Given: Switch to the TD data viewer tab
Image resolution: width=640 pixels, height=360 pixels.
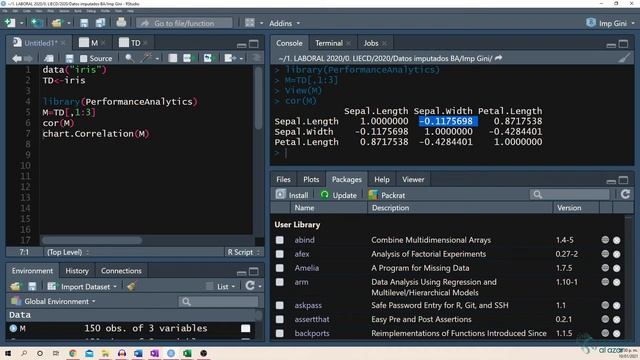Looking at the screenshot, I should tap(135, 43).
